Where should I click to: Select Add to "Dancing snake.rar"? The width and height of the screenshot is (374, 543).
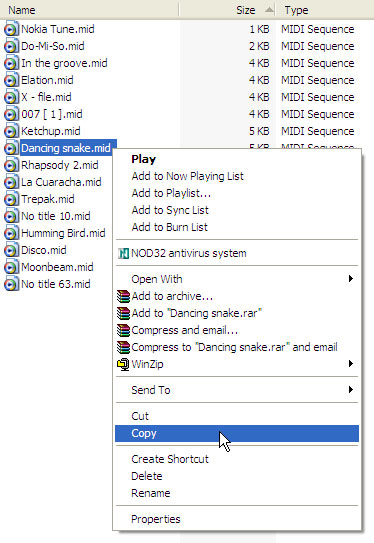click(x=237, y=313)
